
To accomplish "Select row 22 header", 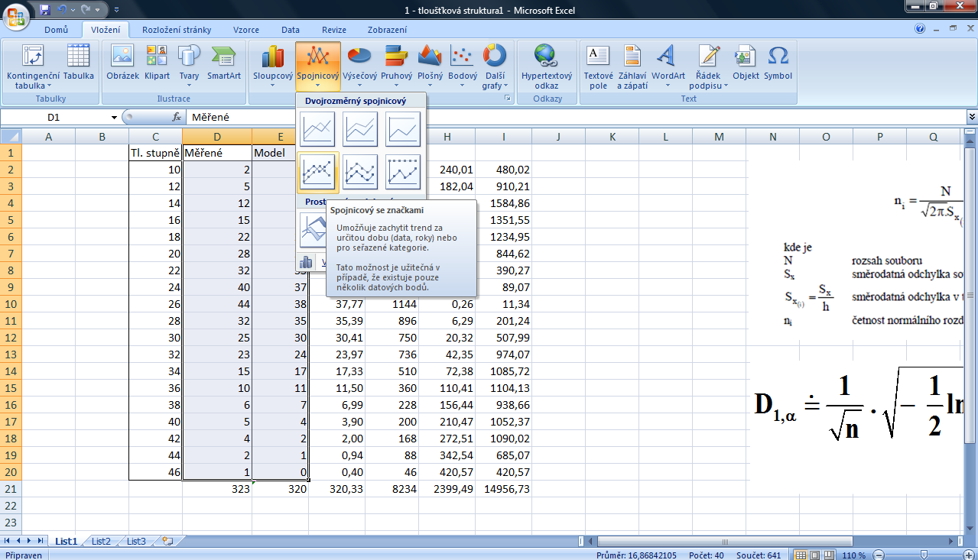I will [11, 505].
